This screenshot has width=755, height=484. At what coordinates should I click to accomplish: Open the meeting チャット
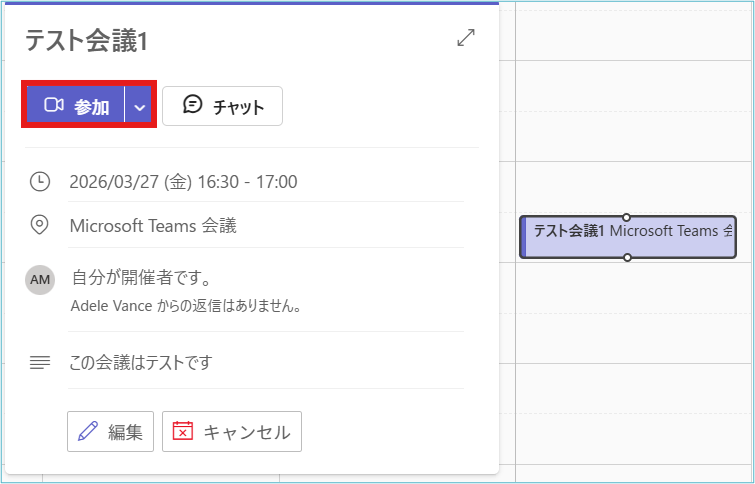[x=222, y=106]
